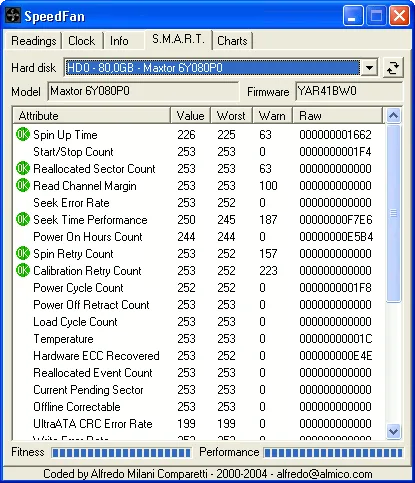Select the Temperature attribute row
Viewport: 415px width, 483px height.
point(199,339)
